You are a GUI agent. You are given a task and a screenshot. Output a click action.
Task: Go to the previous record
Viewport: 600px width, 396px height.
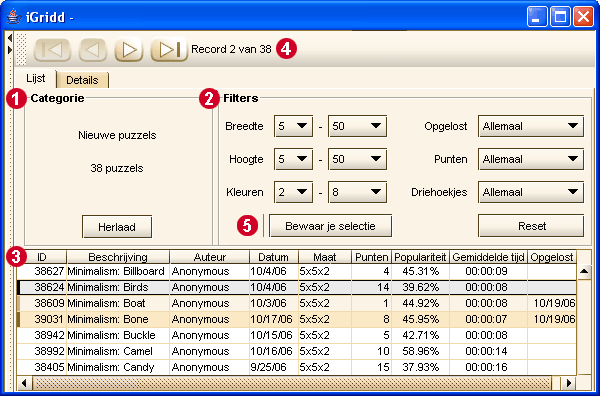point(93,50)
